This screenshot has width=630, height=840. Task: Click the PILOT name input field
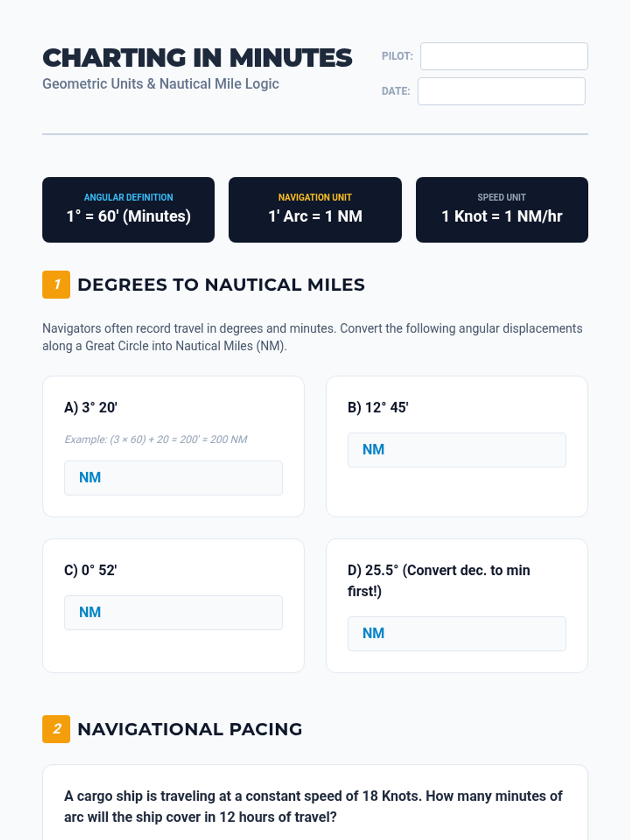point(503,56)
